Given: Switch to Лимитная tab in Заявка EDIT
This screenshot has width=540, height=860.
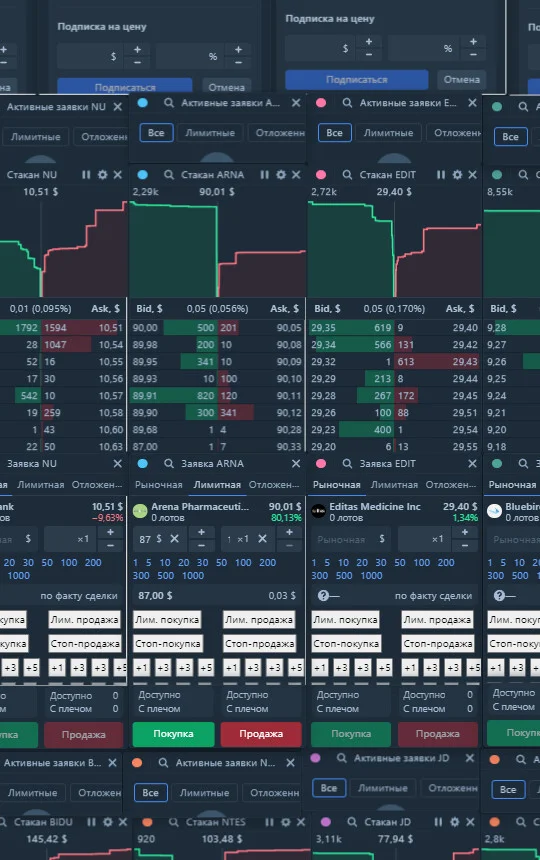Looking at the screenshot, I should click(x=394, y=485).
